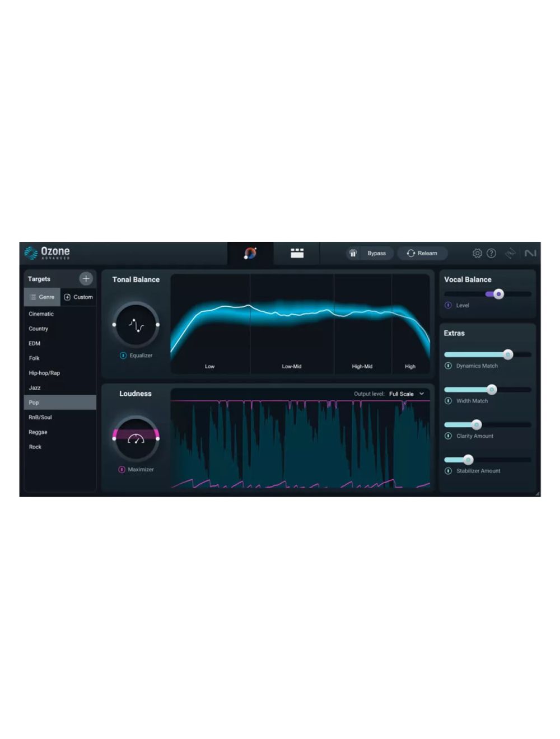
Task: Switch to the Genre targets tab
Action: (x=42, y=297)
